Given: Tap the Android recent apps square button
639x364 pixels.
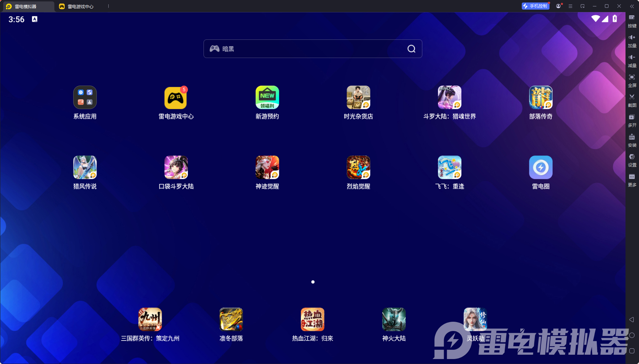Looking at the screenshot, I should (x=632, y=351).
